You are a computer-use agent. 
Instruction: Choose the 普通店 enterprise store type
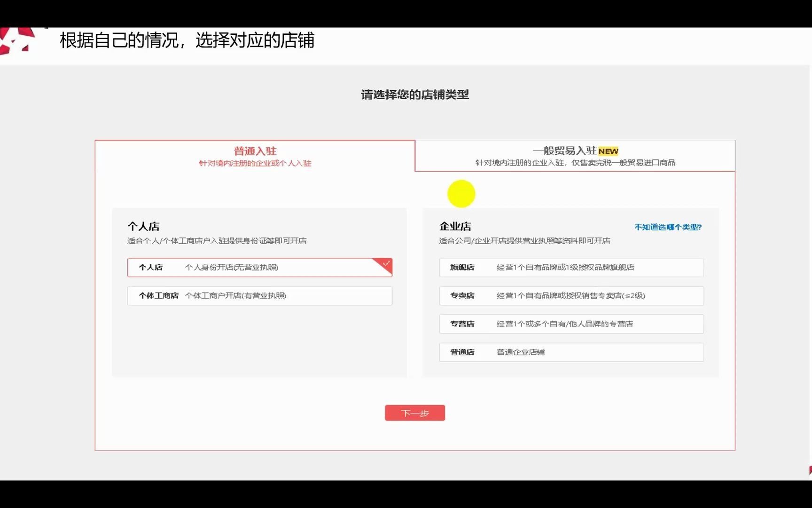click(x=571, y=352)
